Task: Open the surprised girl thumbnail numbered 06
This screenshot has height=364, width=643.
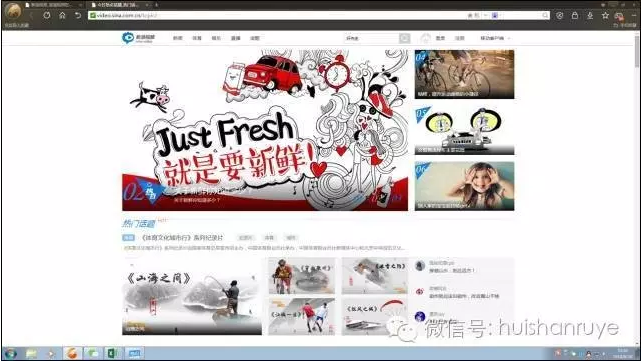Action: tap(464, 186)
